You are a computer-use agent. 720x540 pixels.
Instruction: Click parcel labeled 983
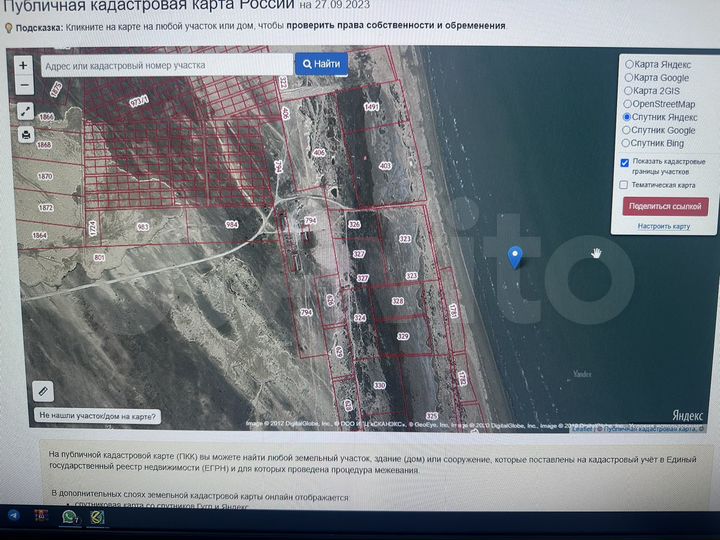[143, 227]
